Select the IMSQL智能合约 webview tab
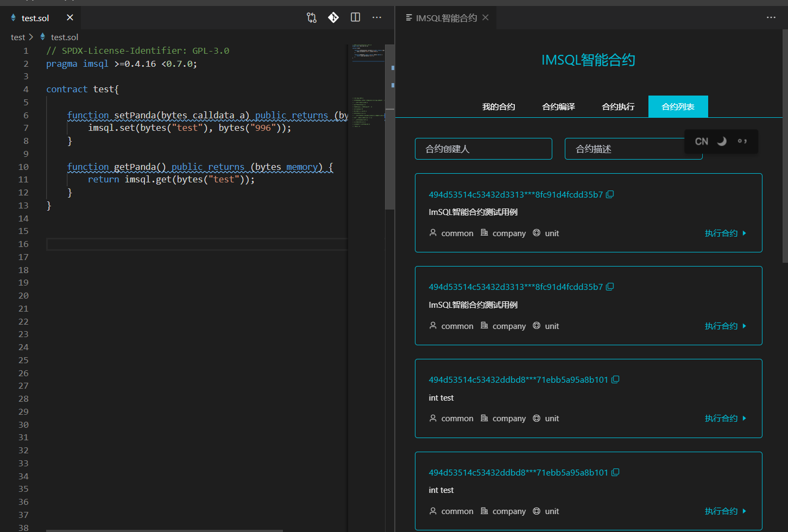The image size is (788, 532). 446,18
